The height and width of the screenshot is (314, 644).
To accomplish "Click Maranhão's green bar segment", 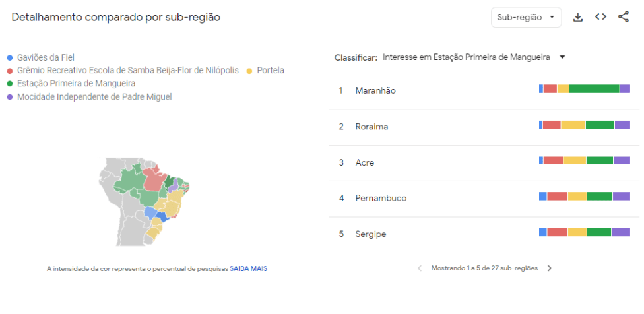I will coord(594,89).
